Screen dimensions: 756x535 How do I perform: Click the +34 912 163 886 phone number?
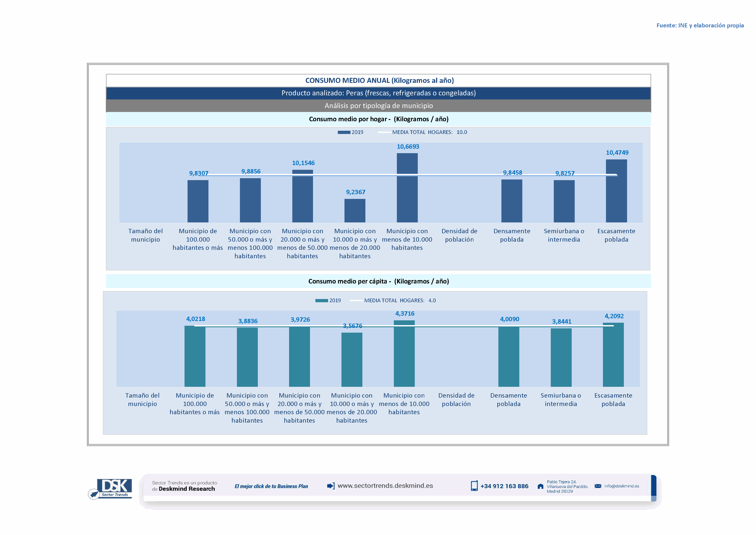click(x=504, y=486)
